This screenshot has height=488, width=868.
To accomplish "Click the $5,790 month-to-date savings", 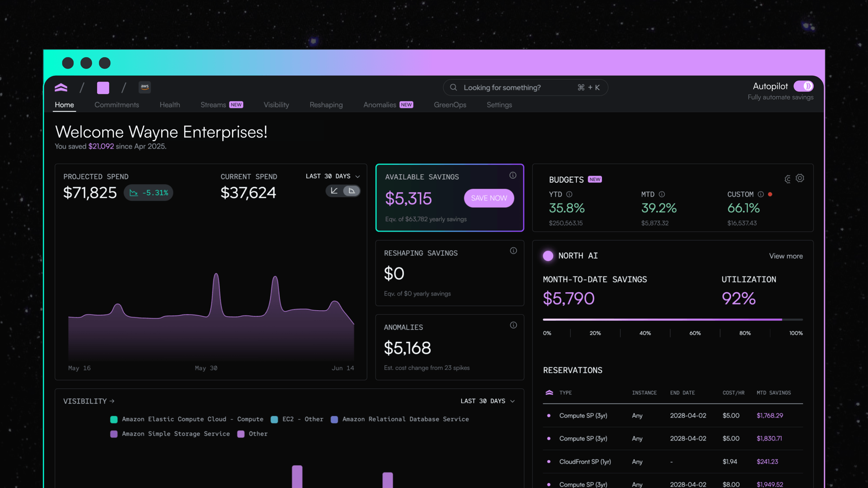I will pyautogui.click(x=569, y=299).
